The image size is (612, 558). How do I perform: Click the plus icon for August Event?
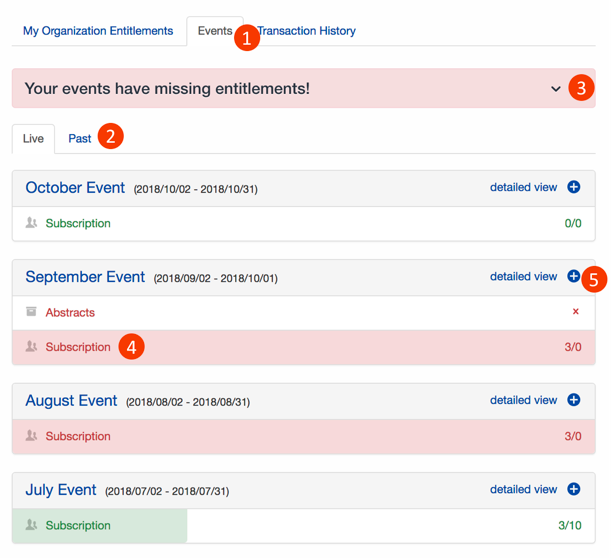[x=573, y=400]
